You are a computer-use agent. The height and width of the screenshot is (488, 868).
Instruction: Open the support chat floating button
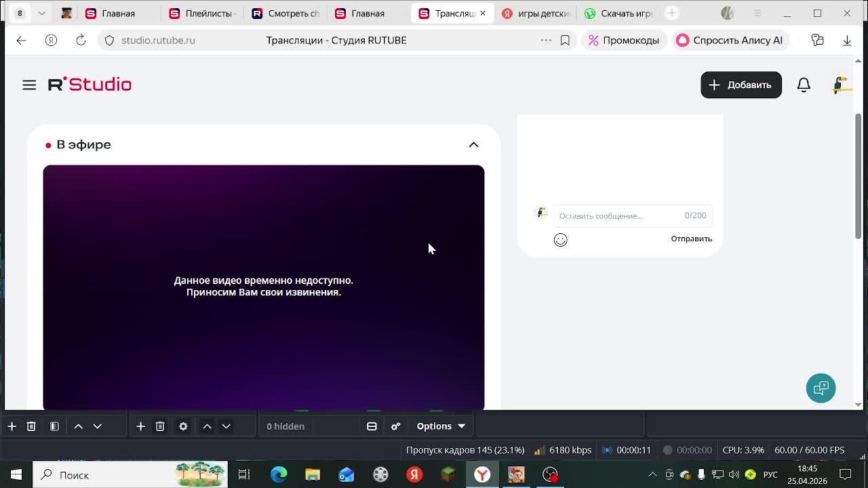pos(821,388)
